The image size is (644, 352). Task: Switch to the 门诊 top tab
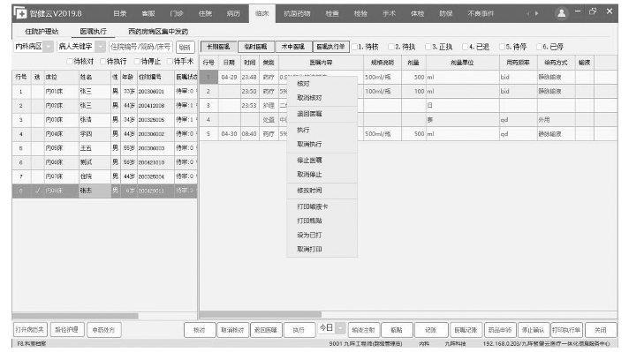click(x=177, y=13)
